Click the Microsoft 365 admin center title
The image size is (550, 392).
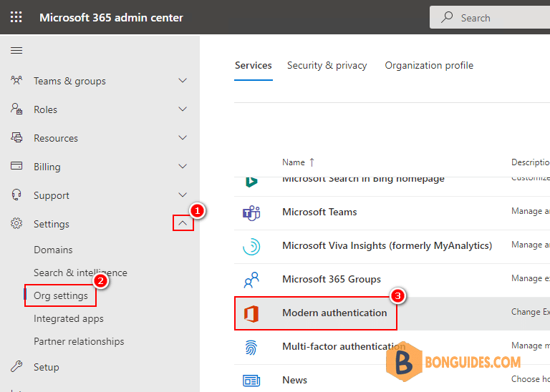coord(111,17)
